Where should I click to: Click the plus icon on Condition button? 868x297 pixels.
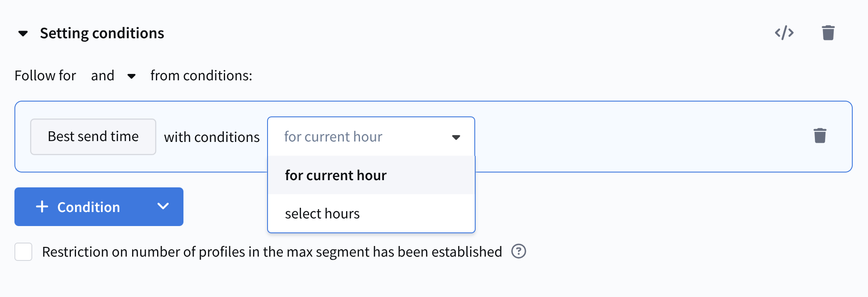coord(42,207)
